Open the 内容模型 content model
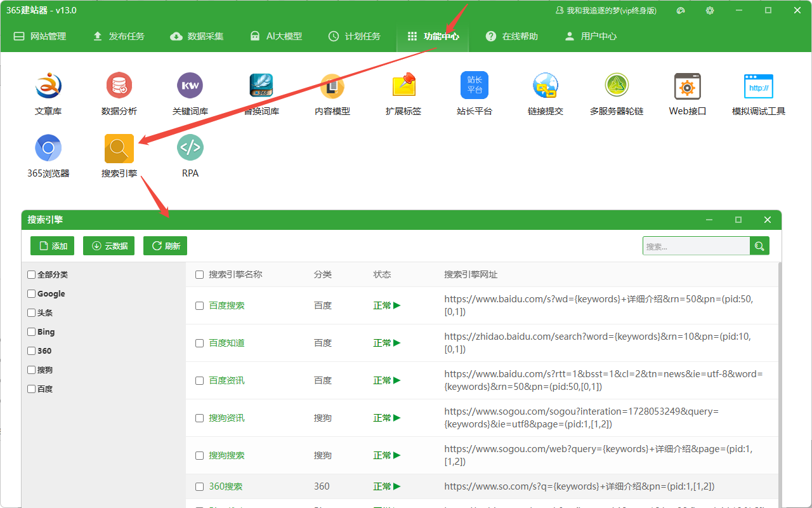Viewport: 812px width, 508px height. (x=332, y=94)
